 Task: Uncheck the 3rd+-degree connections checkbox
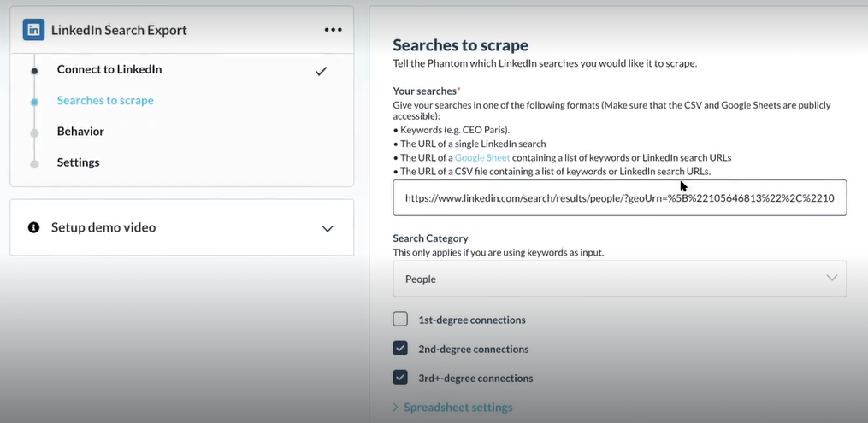pos(400,378)
